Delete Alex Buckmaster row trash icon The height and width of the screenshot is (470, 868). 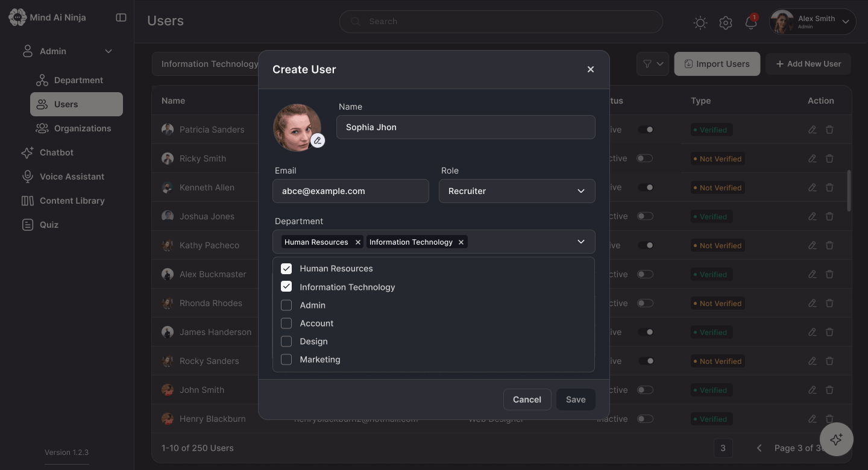tap(829, 274)
